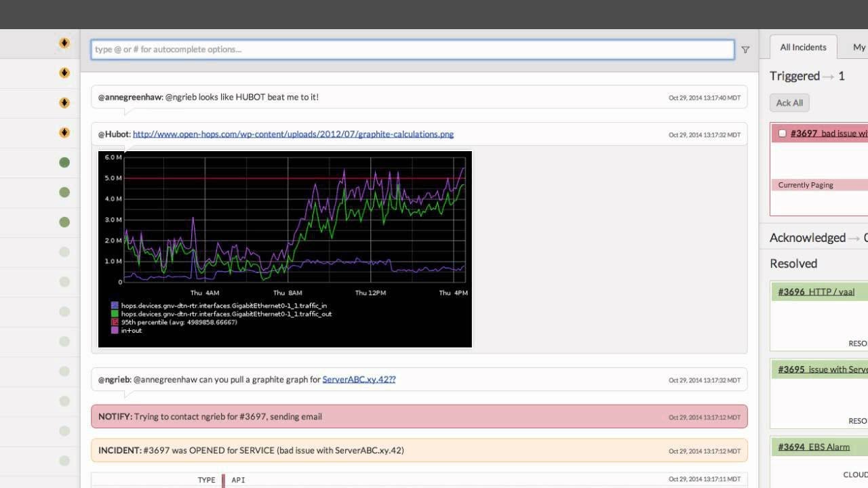
Task: Select the first green status dot in sidebar
Action: 64,162
